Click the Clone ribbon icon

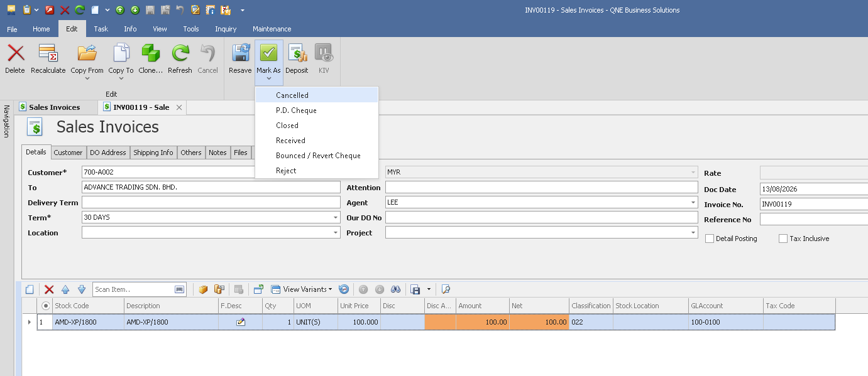coord(150,53)
